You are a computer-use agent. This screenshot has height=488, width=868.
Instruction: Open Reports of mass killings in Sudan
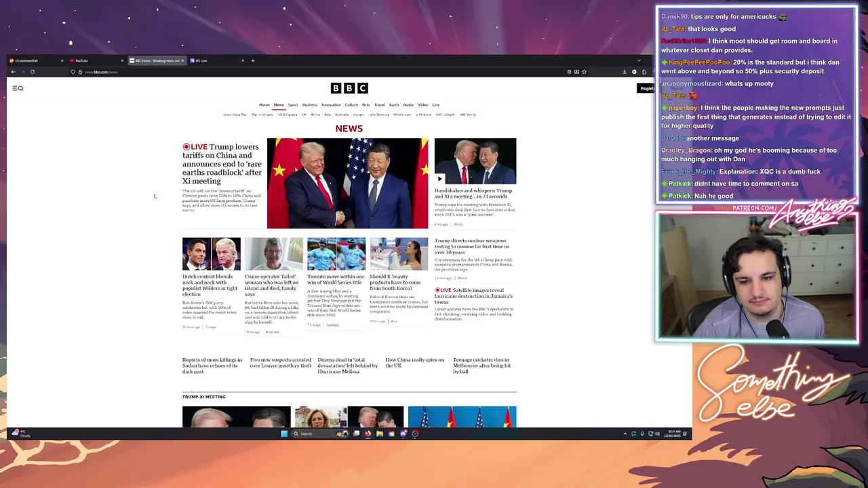coord(212,366)
